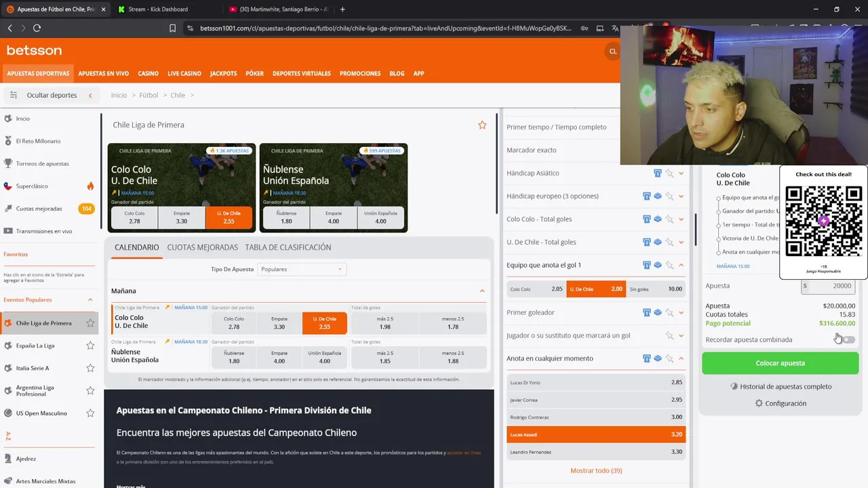The image size is (868, 488).
Task: Open the Tipo De Apuesta Populares dropdown
Action: [302, 269]
